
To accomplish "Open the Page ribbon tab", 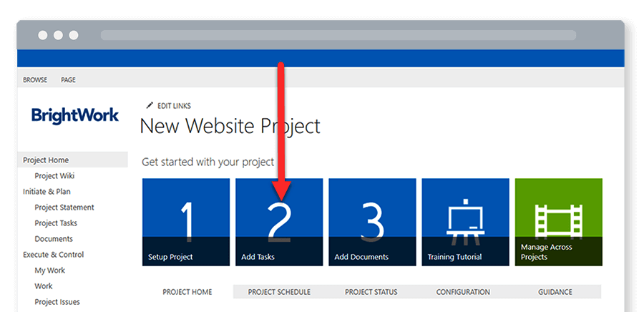I will click(68, 80).
